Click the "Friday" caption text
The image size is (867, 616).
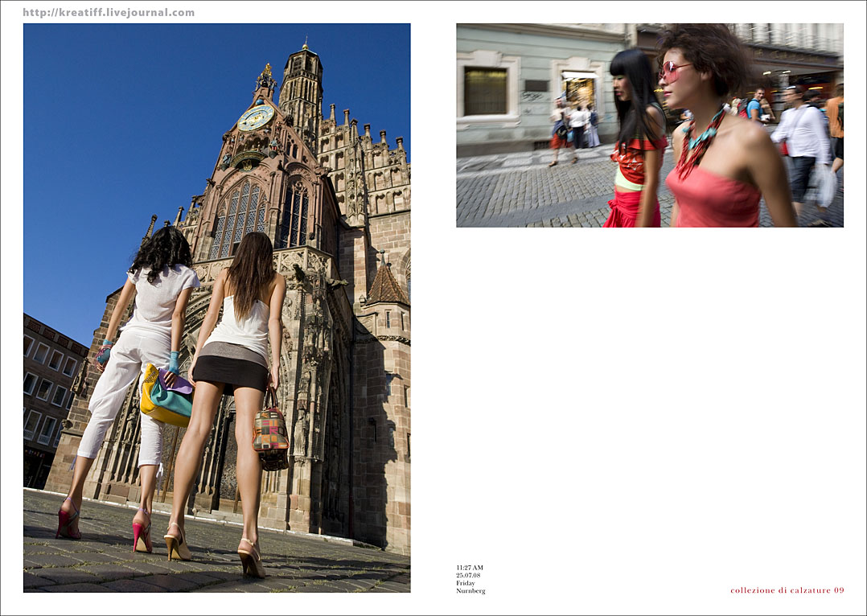pos(466,583)
